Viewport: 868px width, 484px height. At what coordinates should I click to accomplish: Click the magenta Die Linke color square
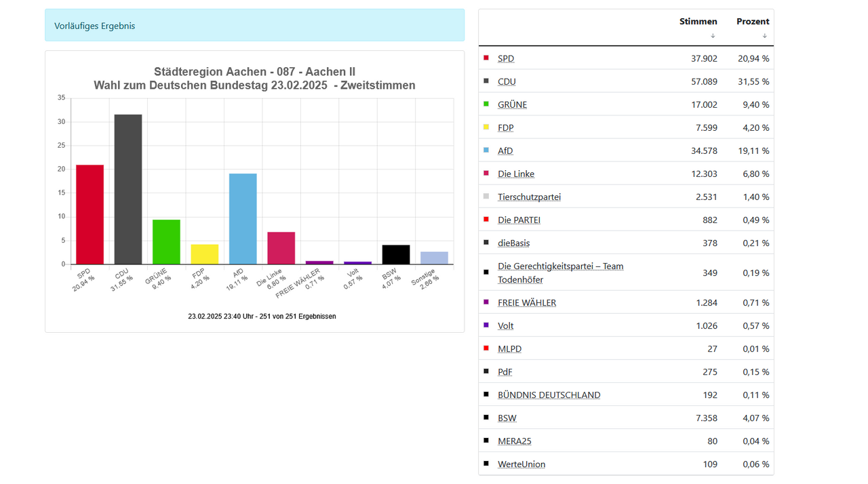pos(486,174)
